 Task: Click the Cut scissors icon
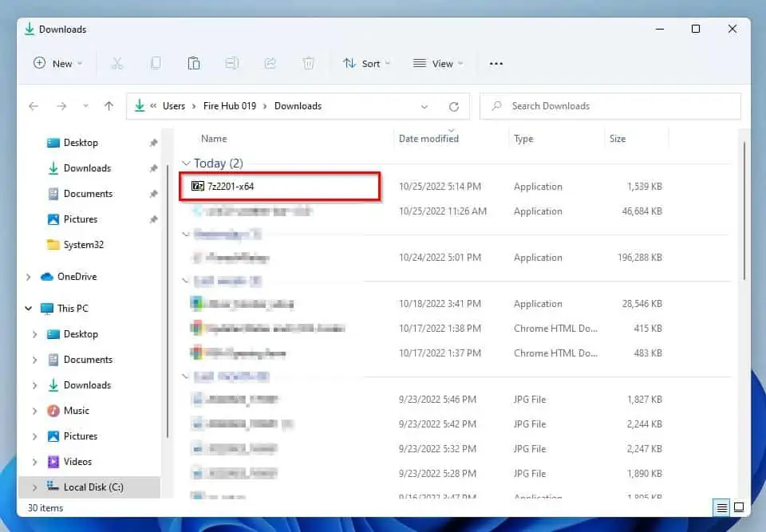[x=116, y=64]
